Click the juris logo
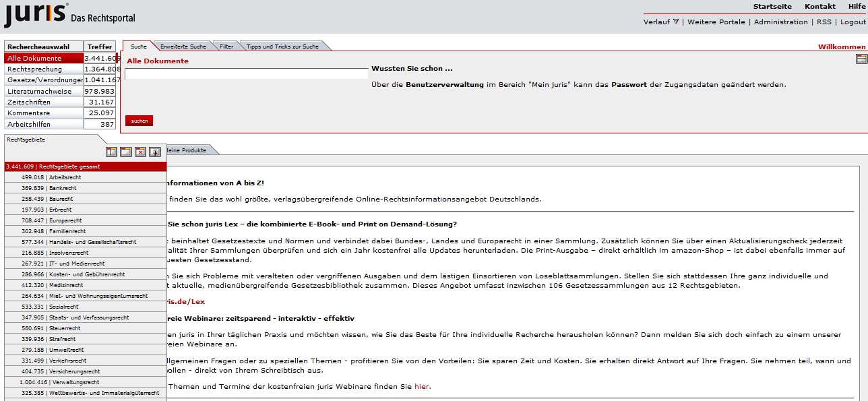 click(x=35, y=14)
